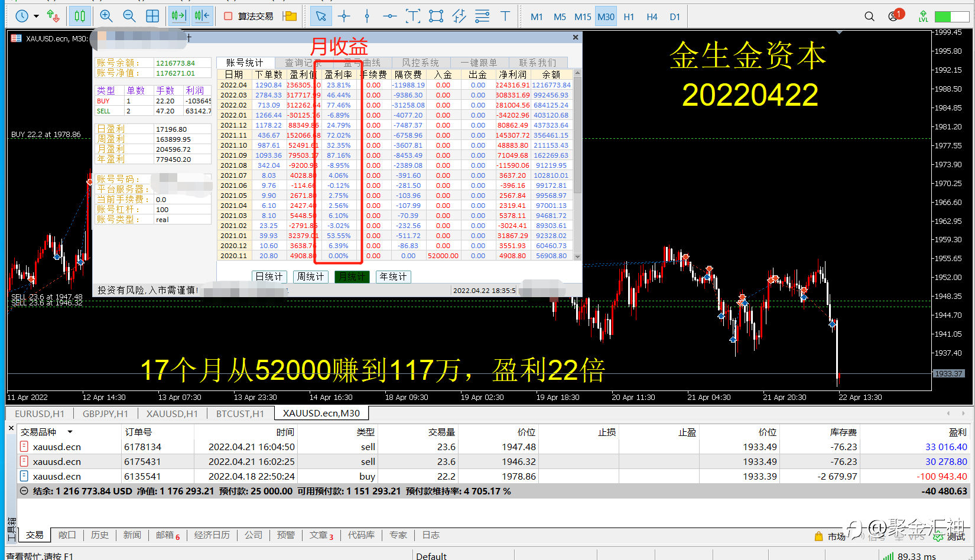Switch chart to D1 timeframe
975x560 pixels.
point(675,17)
